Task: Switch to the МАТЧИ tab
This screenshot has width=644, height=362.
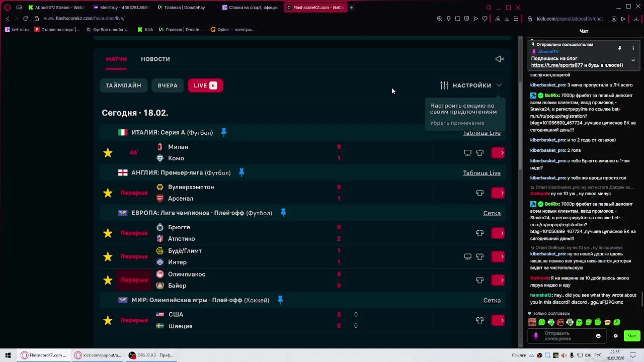Action: coord(116,59)
